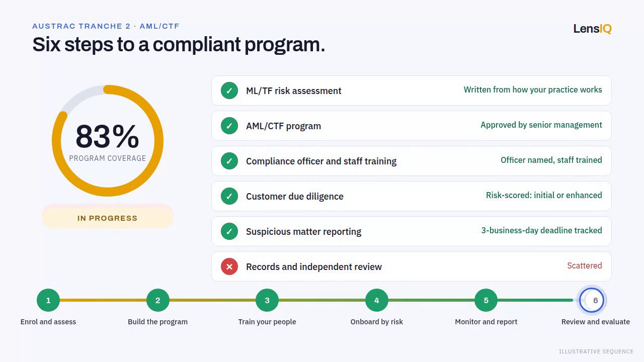This screenshot has height=362, width=644.
Task: Click 'Officer named, staff trained' status text
Action: (x=551, y=160)
